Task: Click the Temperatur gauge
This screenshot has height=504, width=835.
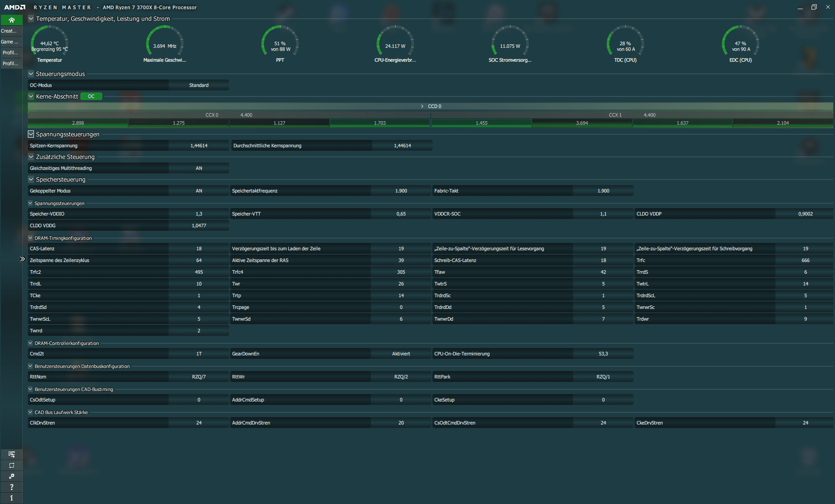Action: click(x=50, y=44)
